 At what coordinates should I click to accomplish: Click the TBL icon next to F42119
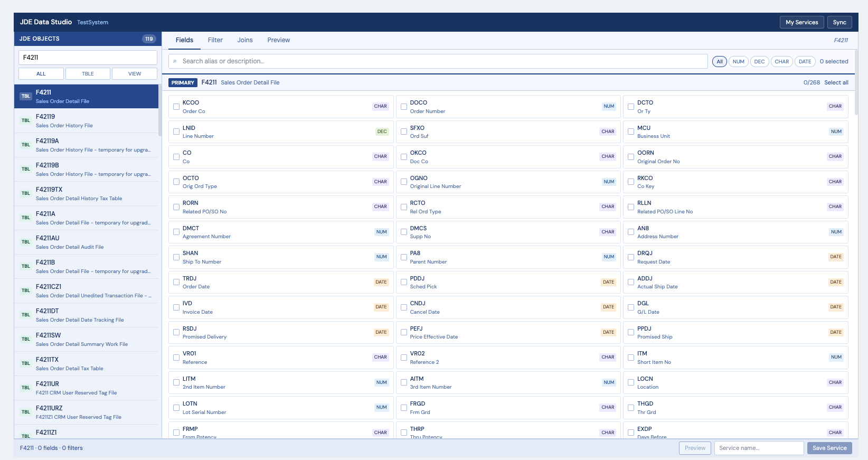point(26,120)
